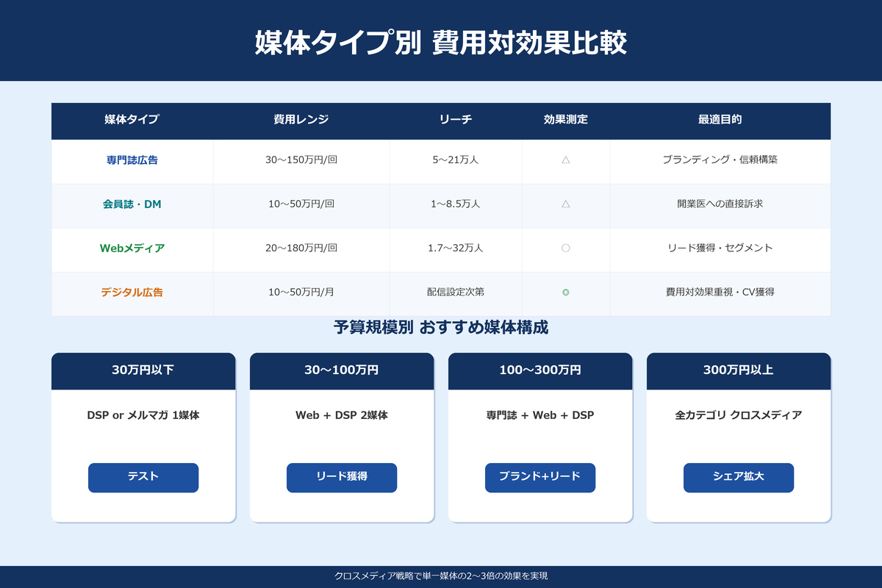The height and width of the screenshot is (588, 882).
Task: Select the 30〜100万円 card header
Action: coord(341,371)
